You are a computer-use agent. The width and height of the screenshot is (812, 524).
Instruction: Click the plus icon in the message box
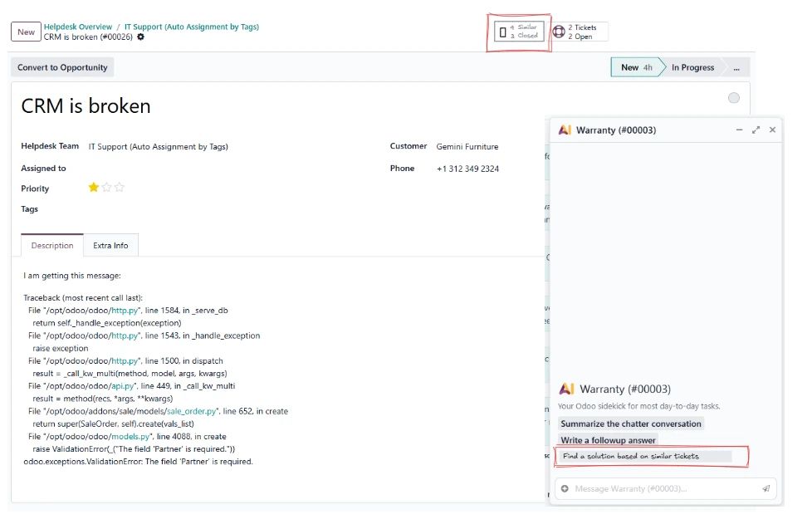565,489
